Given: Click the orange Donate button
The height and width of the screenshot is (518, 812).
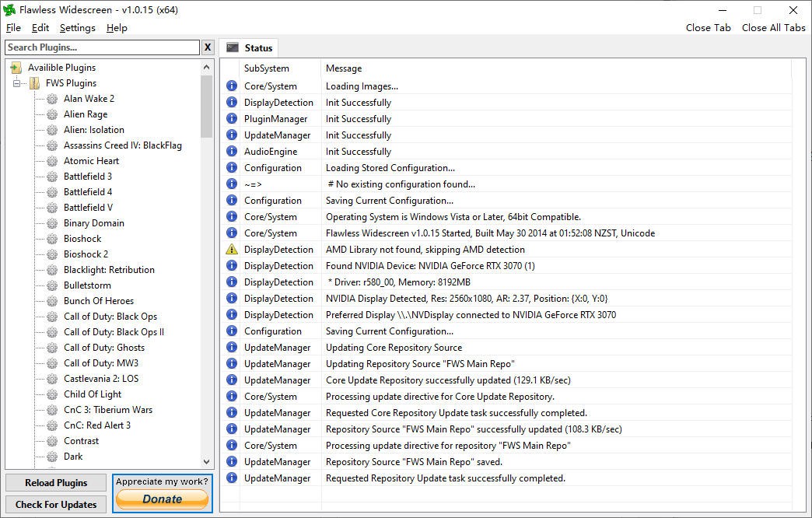Looking at the screenshot, I should (x=162, y=499).
